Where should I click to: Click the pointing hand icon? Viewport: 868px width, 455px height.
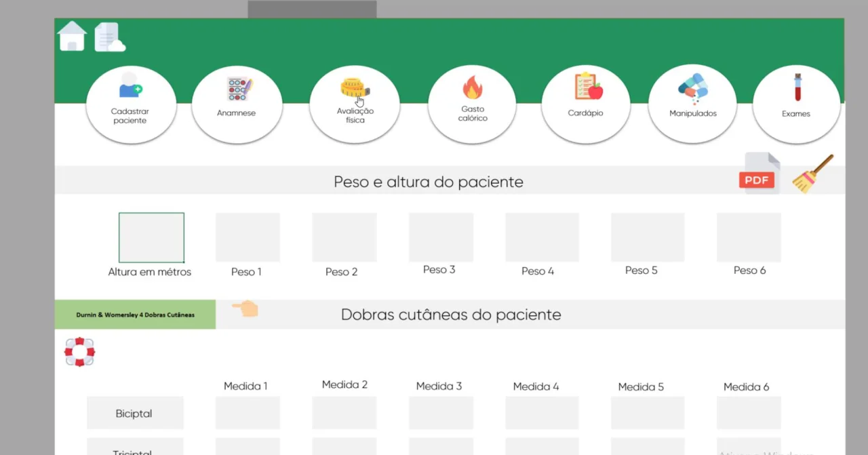(245, 309)
